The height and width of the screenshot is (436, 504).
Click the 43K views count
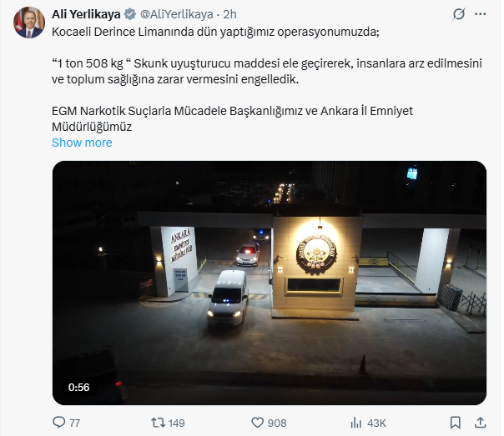pos(376,423)
